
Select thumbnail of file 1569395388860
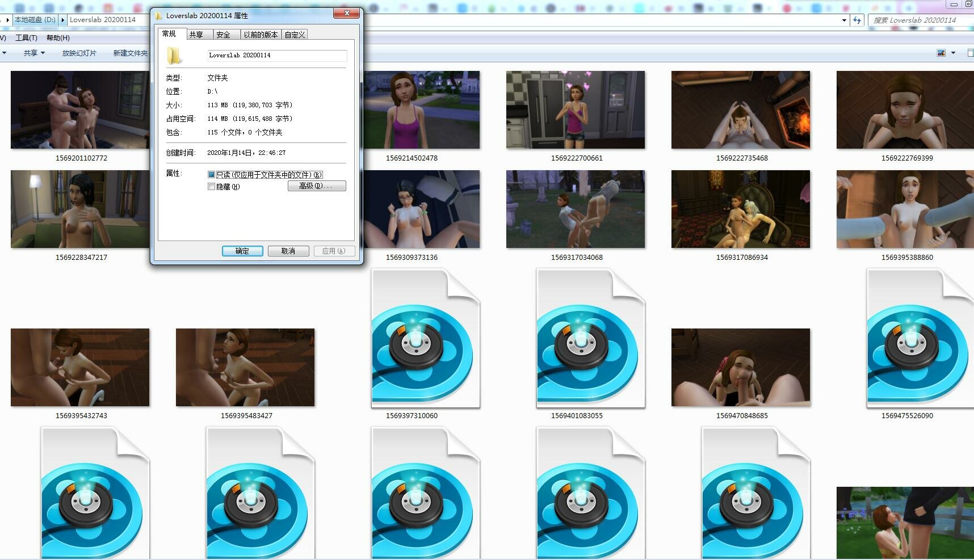coord(905,209)
